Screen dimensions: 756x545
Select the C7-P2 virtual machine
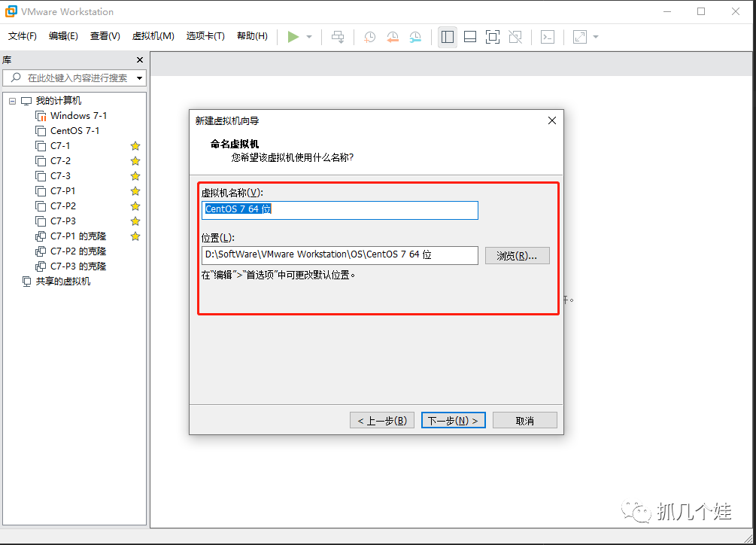click(x=63, y=206)
